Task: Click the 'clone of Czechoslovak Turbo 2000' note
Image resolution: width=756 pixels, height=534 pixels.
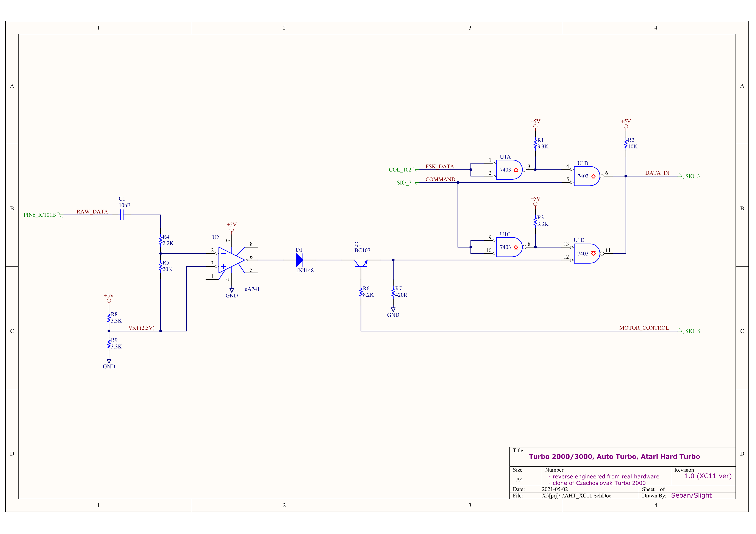Action: pyautogui.click(x=597, y=483)
